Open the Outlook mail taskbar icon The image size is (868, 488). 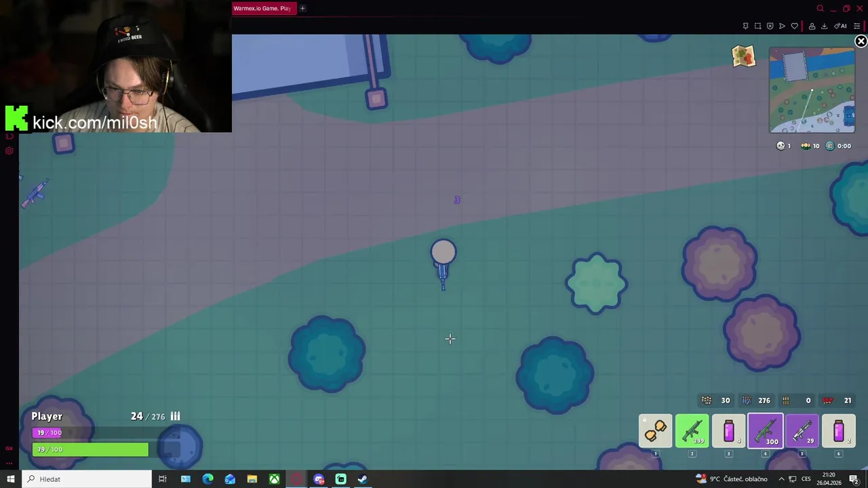[x=230, y=479]
